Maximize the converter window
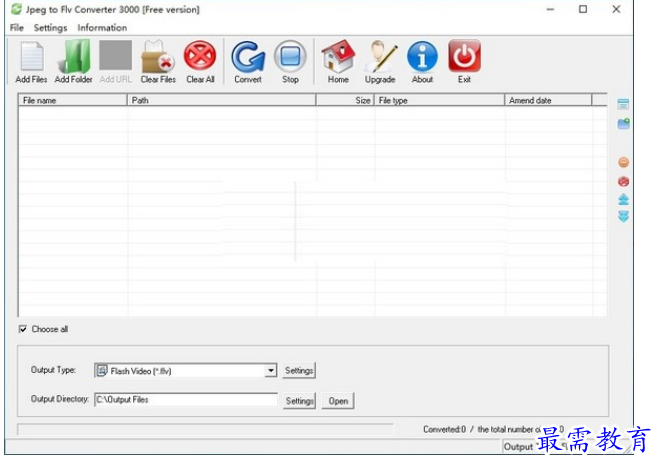This screenshot has width=659, height=471. pyautogui.click(x=583, y=9)
